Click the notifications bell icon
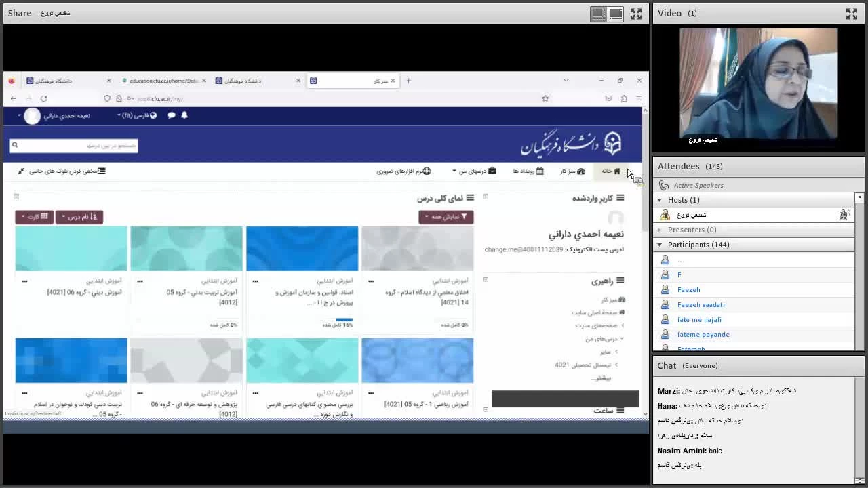The width and height of the screenshot is (868, 488). click(x=184, y=115)
